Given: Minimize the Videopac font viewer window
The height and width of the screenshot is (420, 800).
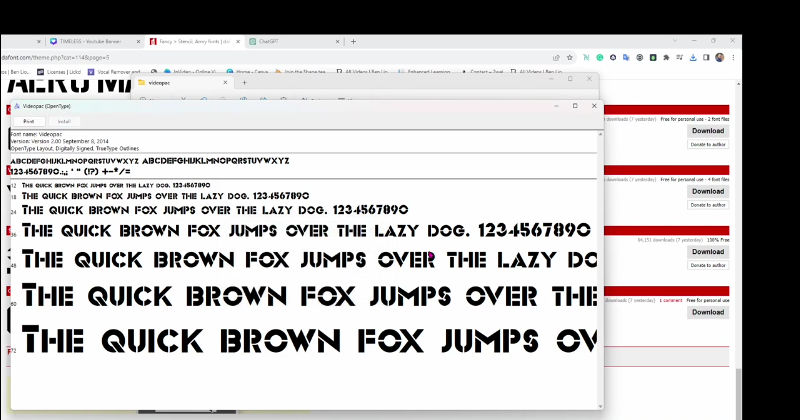Looking at the screenshot, I should click(x=556, y=106).
